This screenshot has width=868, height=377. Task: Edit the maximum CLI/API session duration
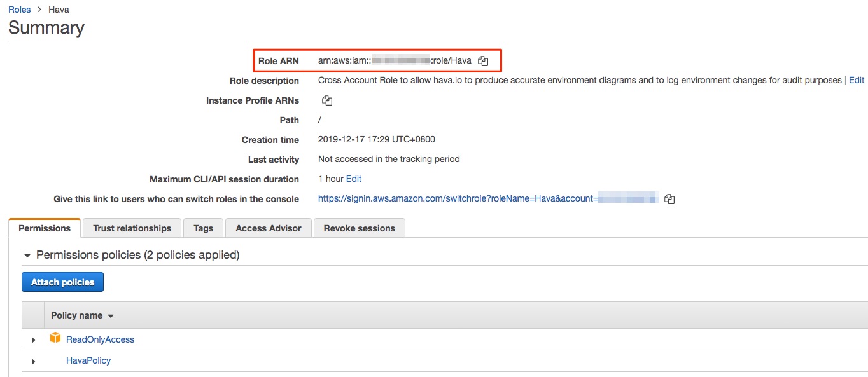(x=354, y=179)
